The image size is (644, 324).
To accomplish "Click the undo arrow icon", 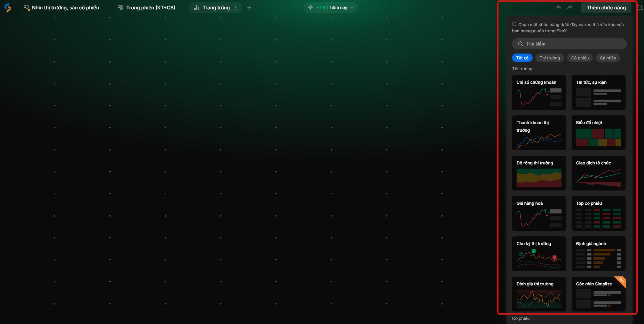I will pyautogui.click(x=559, y=7).
